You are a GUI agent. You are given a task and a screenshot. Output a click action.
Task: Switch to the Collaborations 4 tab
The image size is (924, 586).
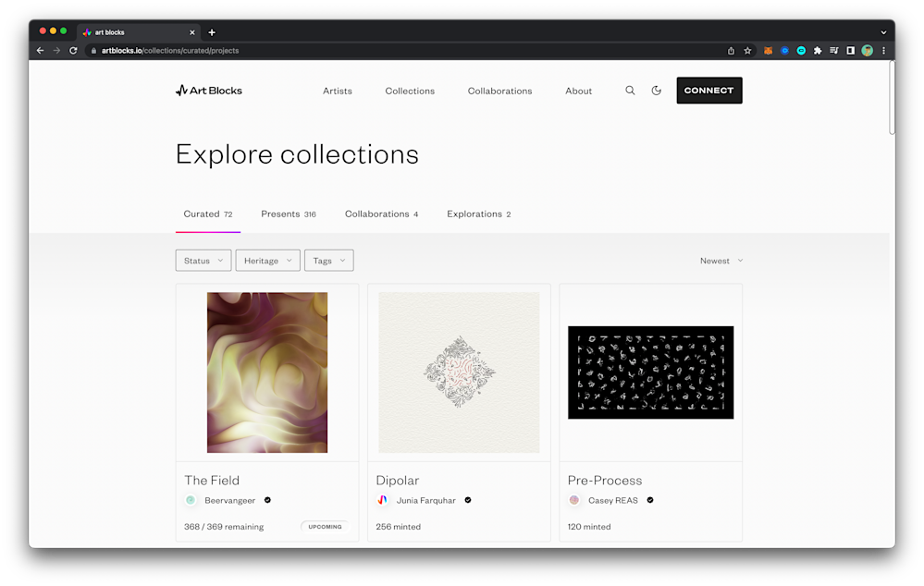381,214
